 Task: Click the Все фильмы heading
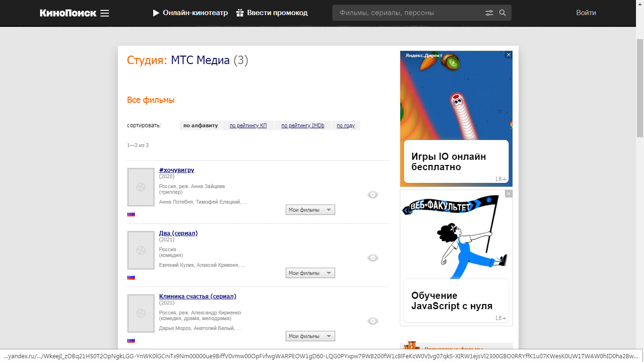click(x=151, y=100)
